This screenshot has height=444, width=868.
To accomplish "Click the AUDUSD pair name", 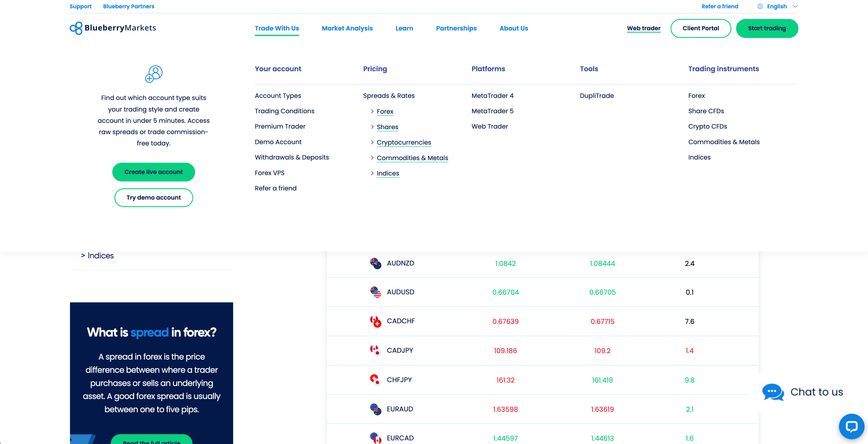I will pos(400,292).
